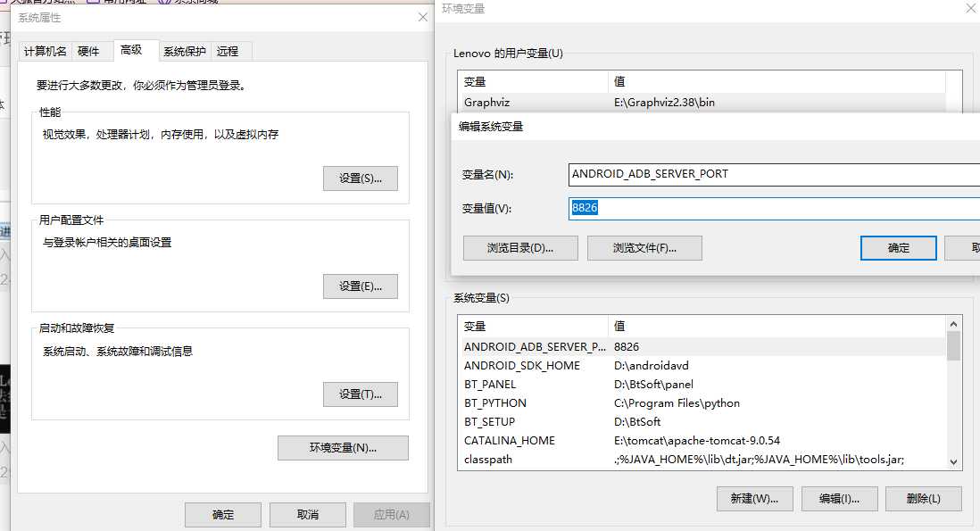
Task: Click 取消 in the 系统属性 window
Action: [308, 515]
